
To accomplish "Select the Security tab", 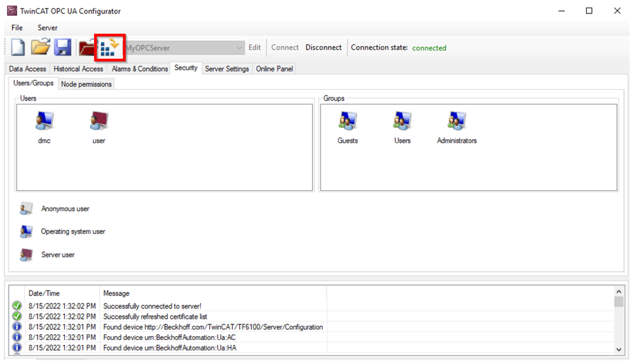I will click(x=186, y=68).
